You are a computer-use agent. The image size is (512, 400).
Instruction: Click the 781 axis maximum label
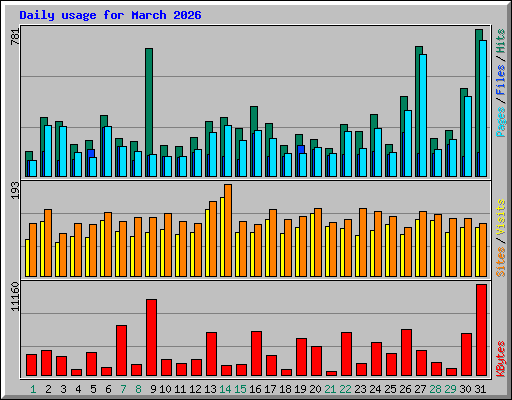coord(15,37)
